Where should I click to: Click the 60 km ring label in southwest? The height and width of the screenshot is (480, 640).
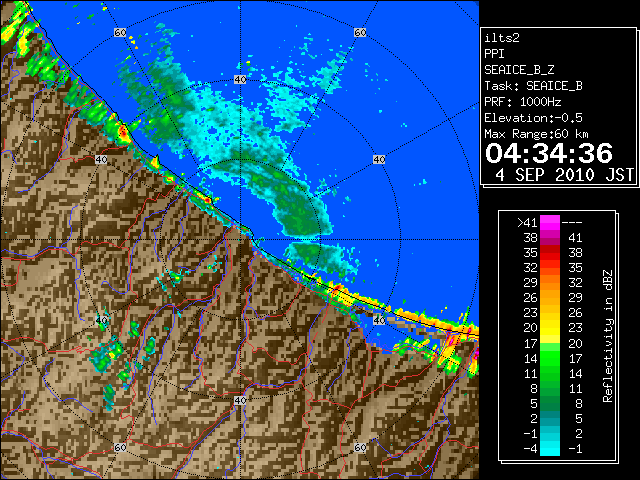120,447
